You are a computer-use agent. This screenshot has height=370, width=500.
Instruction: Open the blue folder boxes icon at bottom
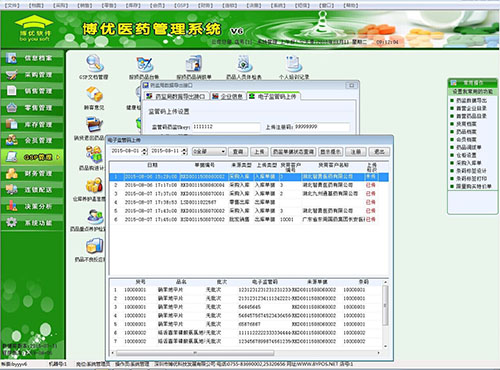tap(94, 247)
